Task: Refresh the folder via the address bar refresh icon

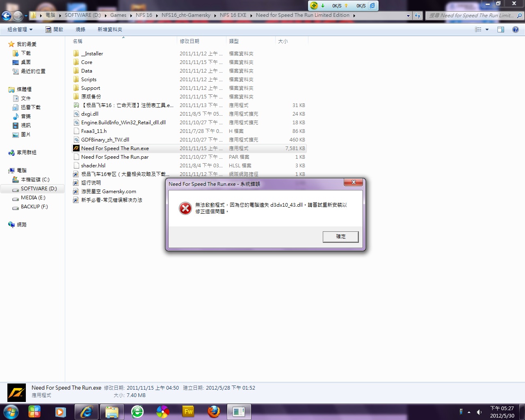Action: (418, 16)
